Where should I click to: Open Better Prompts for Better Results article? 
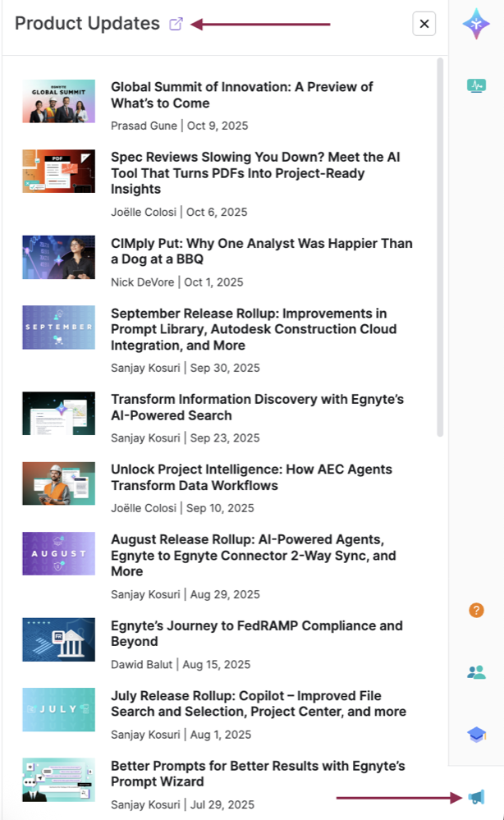click(x=258, y=773)
